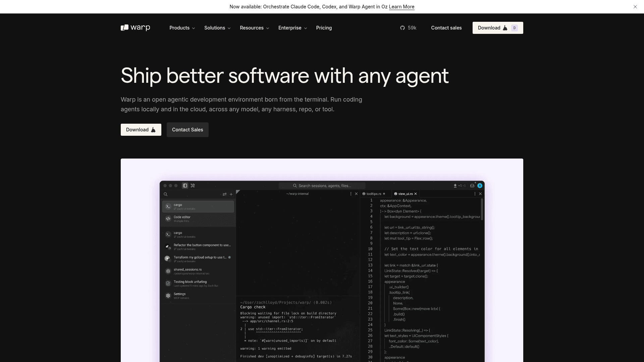The image size is (644, 362).
Task: Click the 'Blocking waiting for file lock' output line
Action: click(288, 313)
